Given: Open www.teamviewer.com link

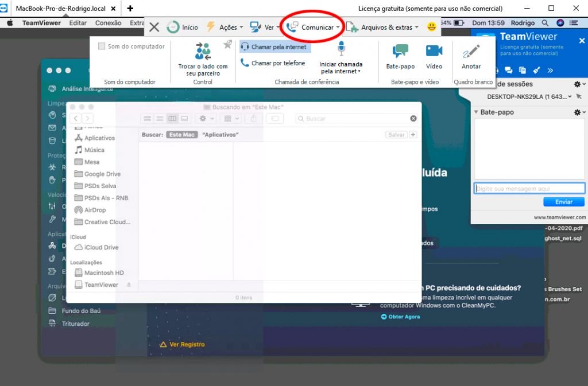Looking at the screenshot, I should (x=559, y=217).
